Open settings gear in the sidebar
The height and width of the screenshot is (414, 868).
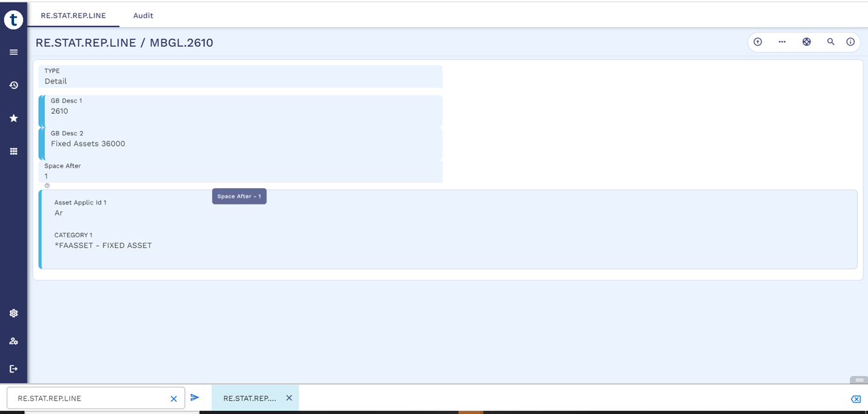[x=13, y=313]
